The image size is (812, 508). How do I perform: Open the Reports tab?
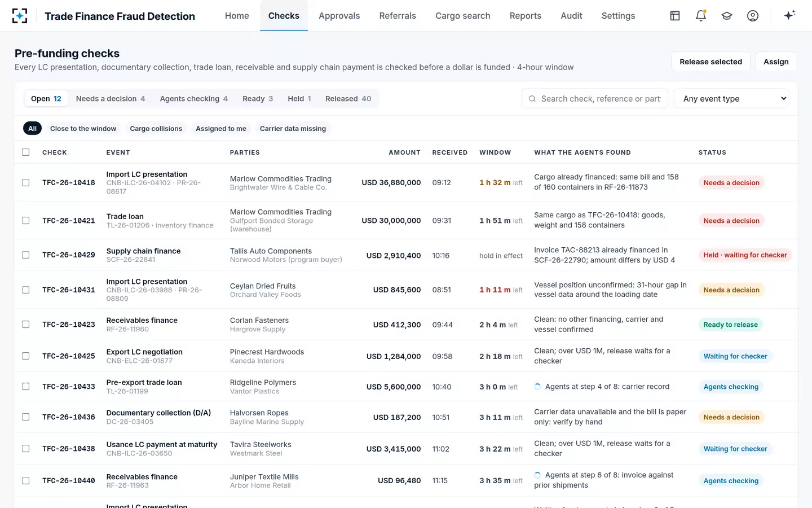(525, 16)
